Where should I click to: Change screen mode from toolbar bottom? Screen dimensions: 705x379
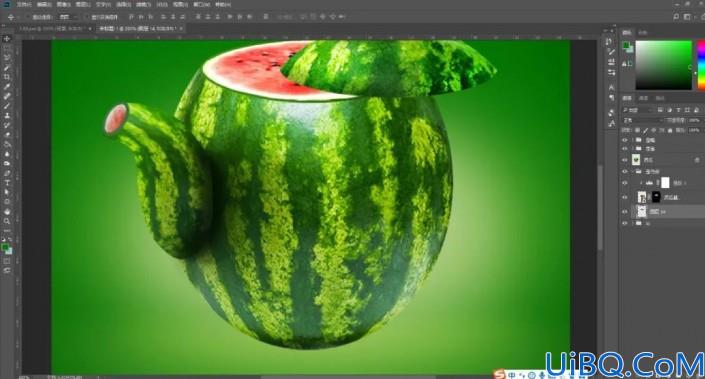(7, 271)
